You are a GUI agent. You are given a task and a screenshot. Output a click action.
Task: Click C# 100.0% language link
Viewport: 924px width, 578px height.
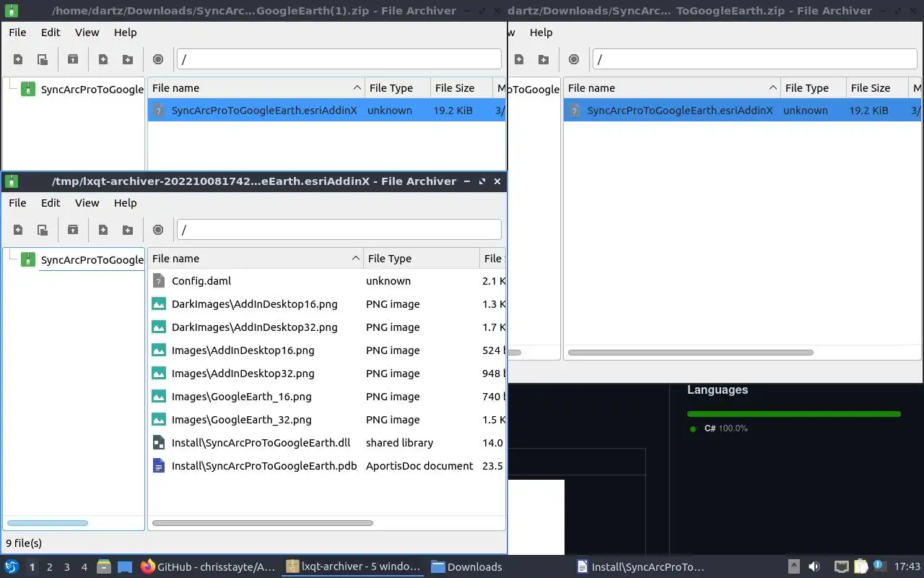[726, 428]
